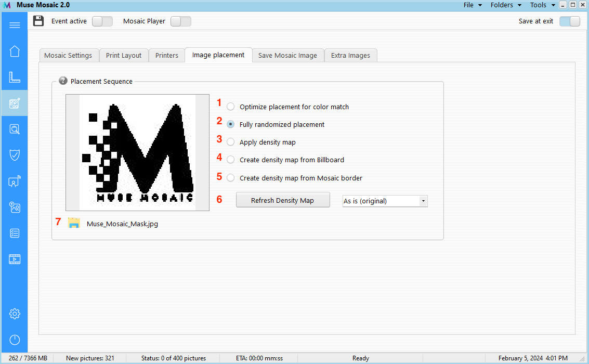Open the person broadcast screen sidebar icon

tap(15, 181)
